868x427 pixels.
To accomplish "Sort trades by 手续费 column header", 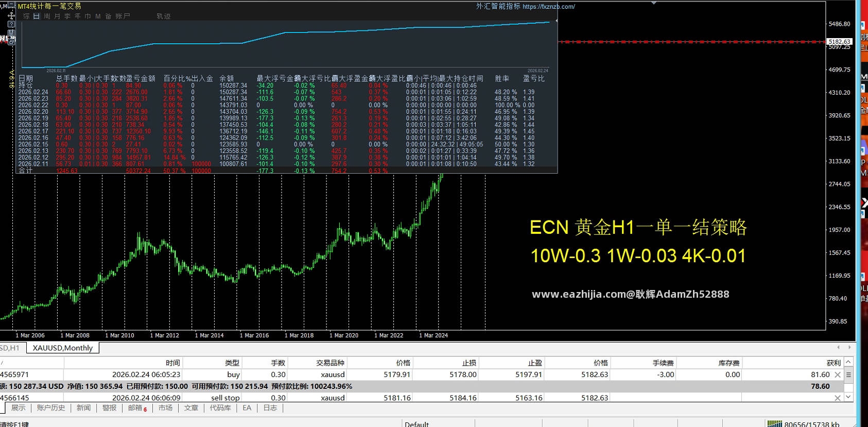I will pos(644,363).
